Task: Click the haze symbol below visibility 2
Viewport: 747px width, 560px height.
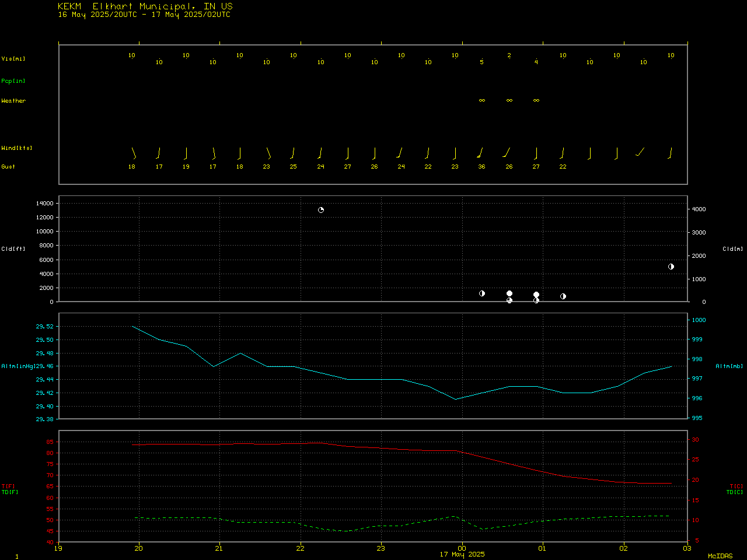Action: [x=509, y=100]
